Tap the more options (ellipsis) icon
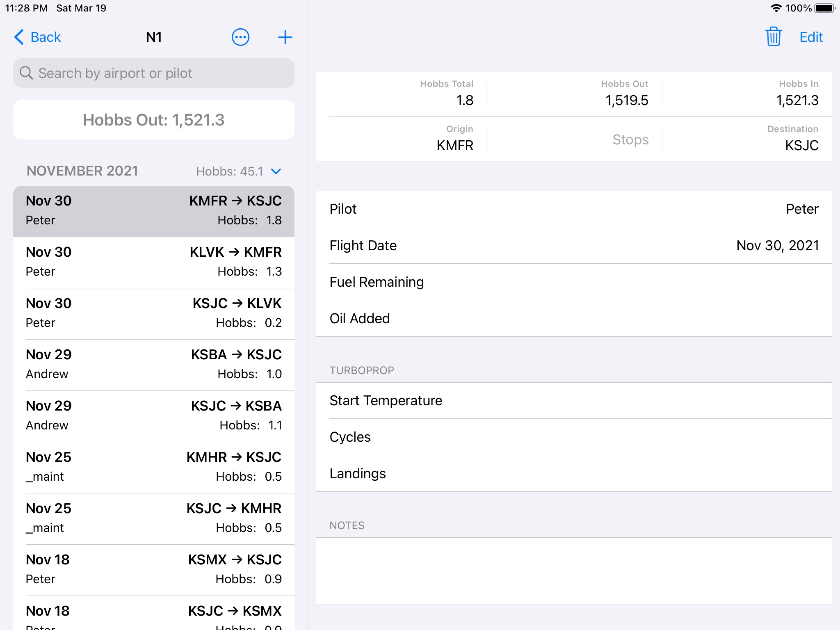The image size is (840, 630). coord(240,37)
